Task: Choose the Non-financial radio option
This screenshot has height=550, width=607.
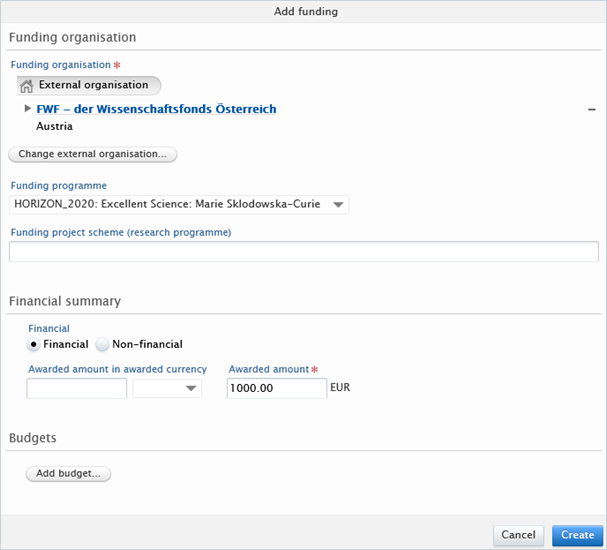Action: coord(102,344)
